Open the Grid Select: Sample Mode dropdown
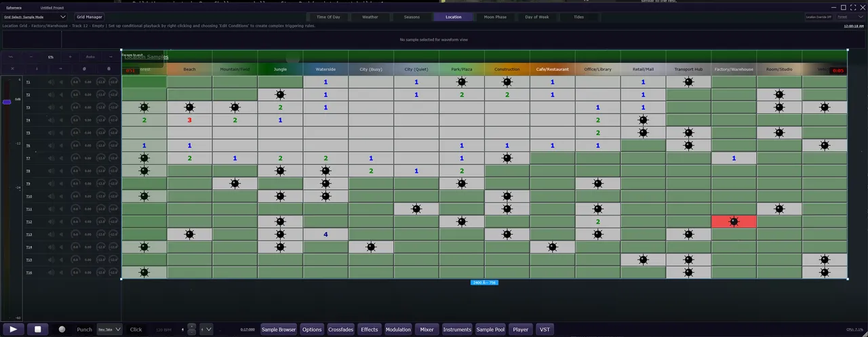The width and height of the screenshot is (868, 337). click(35, 17)
